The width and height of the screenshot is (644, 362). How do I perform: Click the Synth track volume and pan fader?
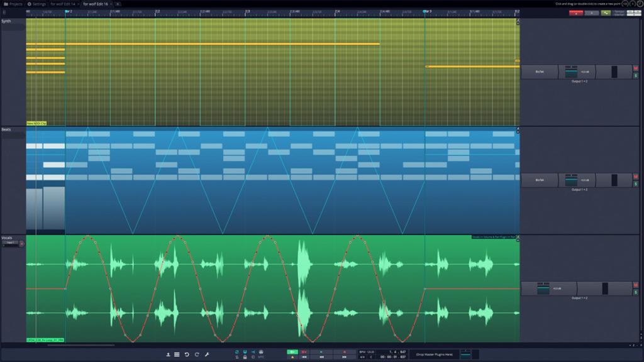pyautogui.click(x=577, y=72)
